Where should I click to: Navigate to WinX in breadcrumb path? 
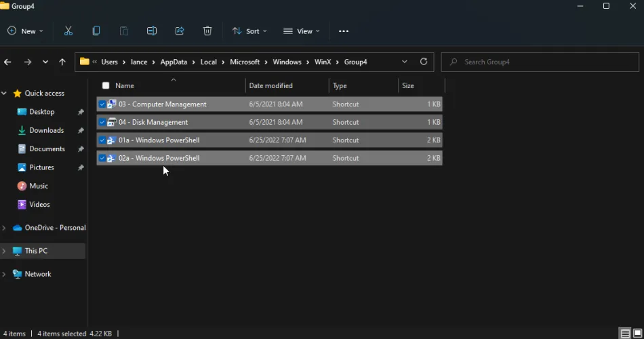tap(322, 62)
